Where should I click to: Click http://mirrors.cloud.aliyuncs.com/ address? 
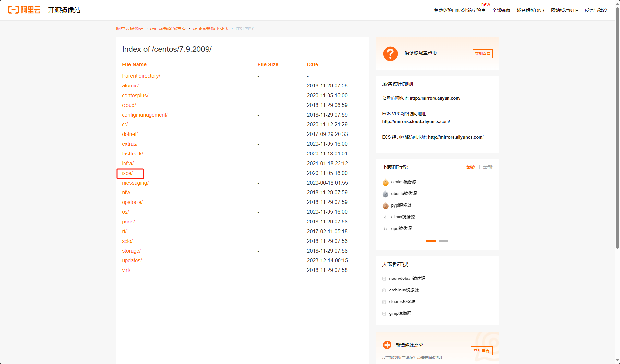tap(416, 122)
